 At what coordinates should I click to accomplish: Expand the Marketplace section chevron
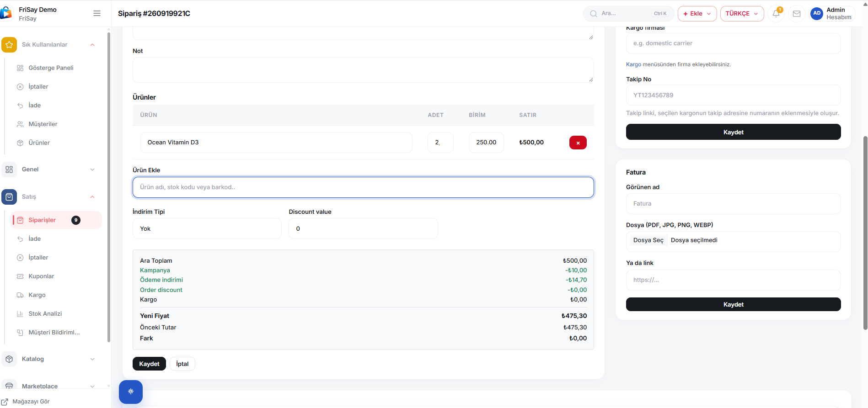click(x=92, y=386)
